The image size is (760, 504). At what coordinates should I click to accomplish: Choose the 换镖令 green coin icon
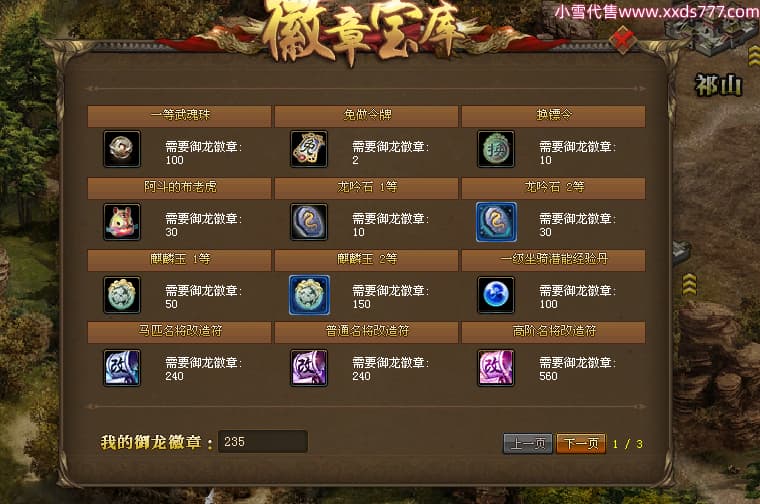[496, 149]
